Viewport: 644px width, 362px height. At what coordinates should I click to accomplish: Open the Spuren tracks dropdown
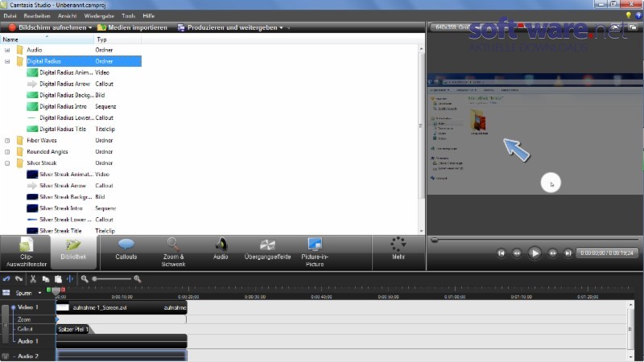[x=39, y=293]
